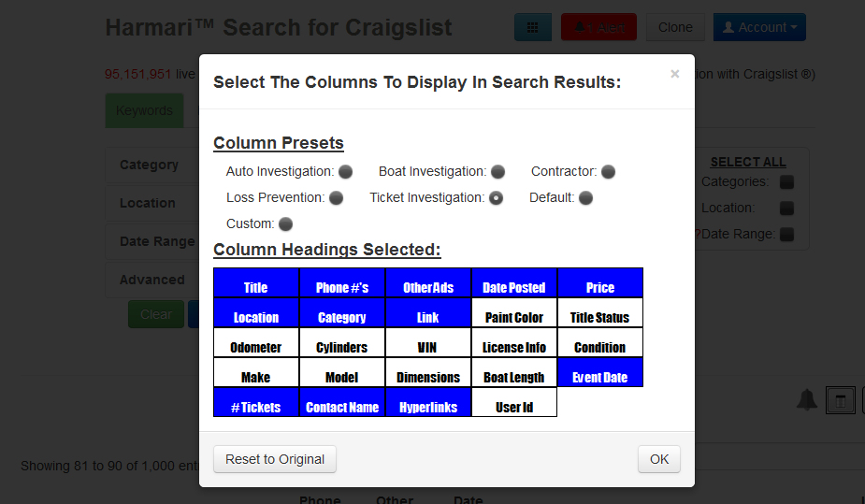Click the SELECT ALL link

(x=748, y=162)
